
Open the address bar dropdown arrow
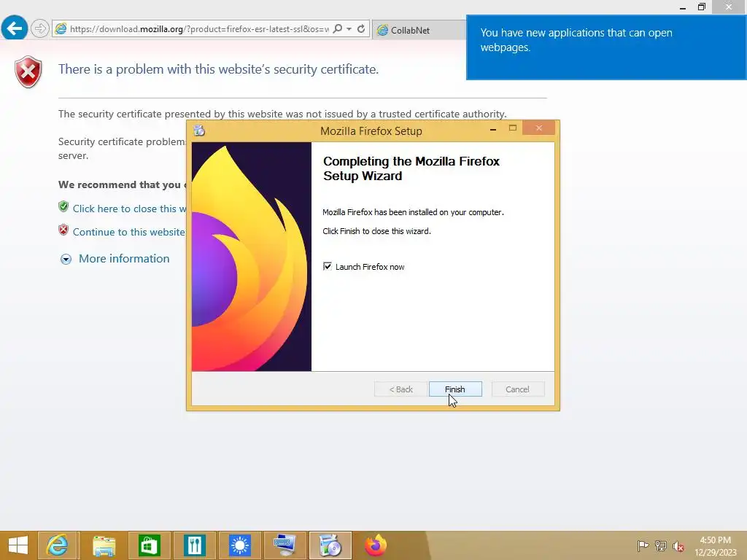point(349,29)
